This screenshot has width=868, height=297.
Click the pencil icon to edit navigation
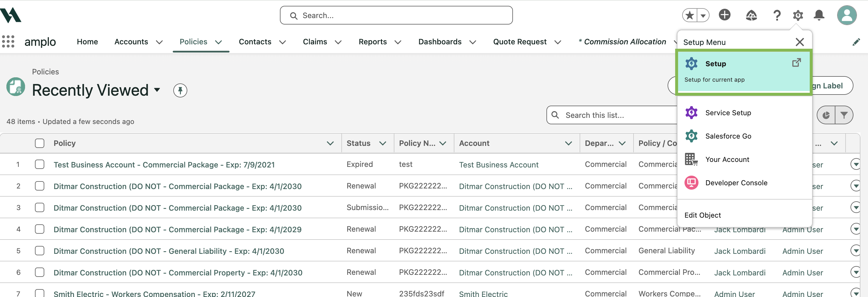tap(856, 42)
